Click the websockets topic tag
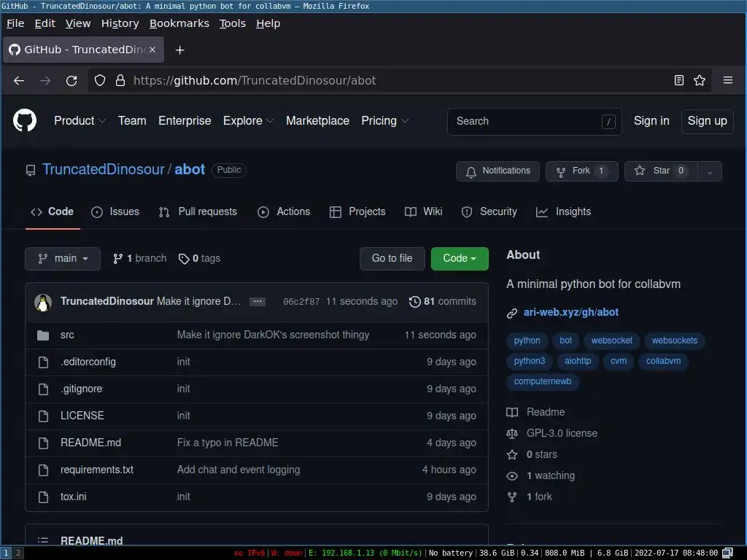The width and height of the screenshot is (747, 560). 675,341
